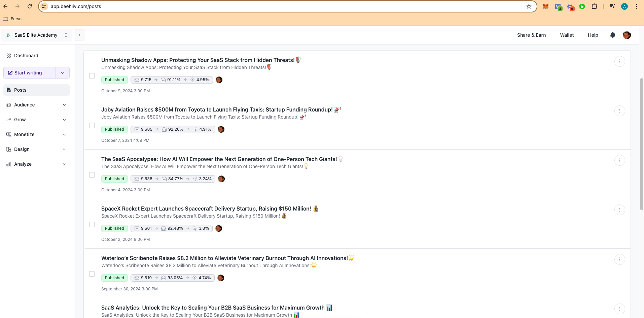Open the Help menu
The width and height of the screenshot is (644, 318).
click(x=593, y=35)
